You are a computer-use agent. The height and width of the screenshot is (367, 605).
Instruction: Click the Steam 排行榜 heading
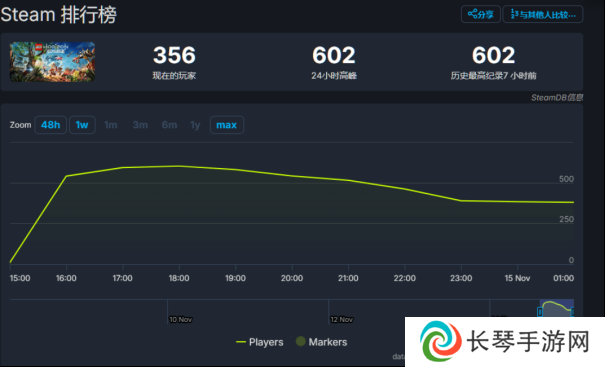click(x=58, y=15)
